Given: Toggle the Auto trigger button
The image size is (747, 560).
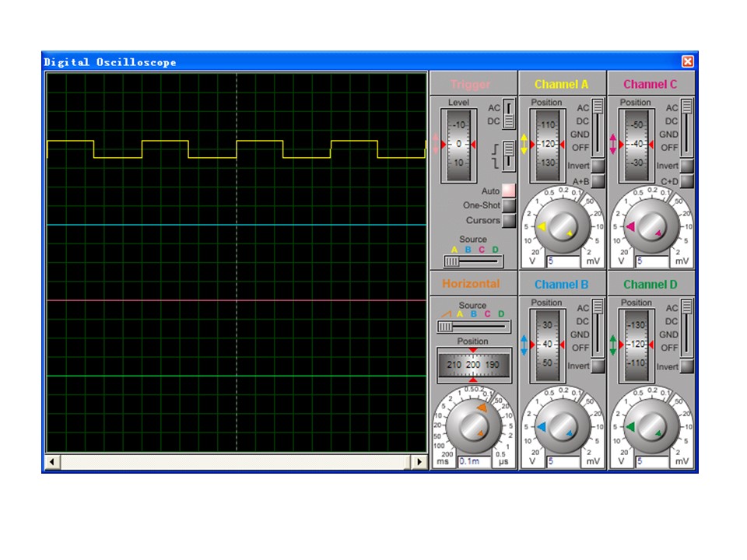Looking at the screenshot, I should [508, 191].
